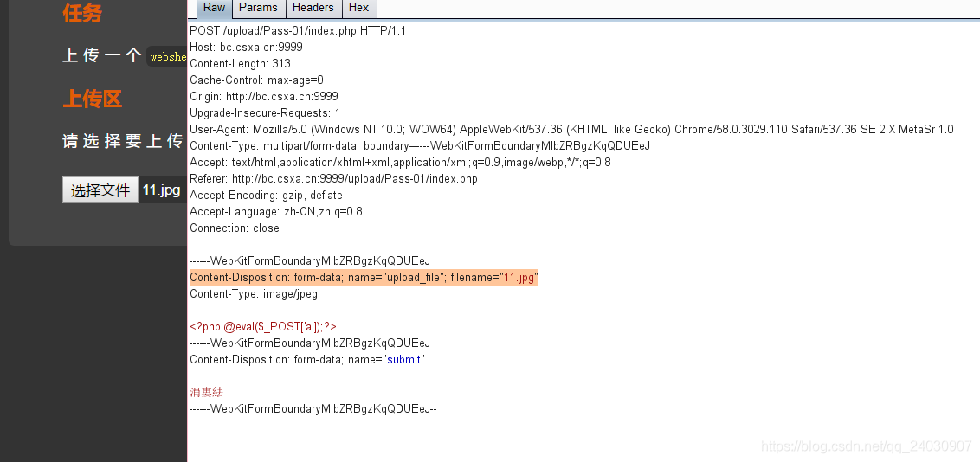Screen dimensions: 980x462
Task: Click the 选择文件 file chooser button
Action: coord(100,189)
